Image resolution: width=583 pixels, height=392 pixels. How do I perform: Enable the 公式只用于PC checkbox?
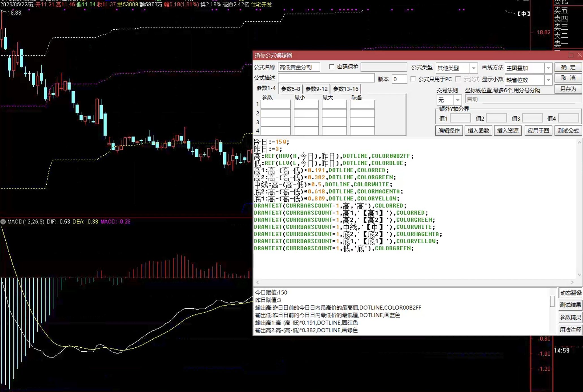pyautogui.click(x=413, y=79)
